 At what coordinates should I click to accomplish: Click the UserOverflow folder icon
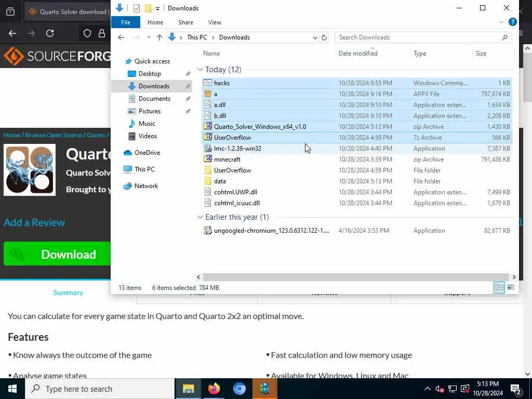[x=208, y=170]
